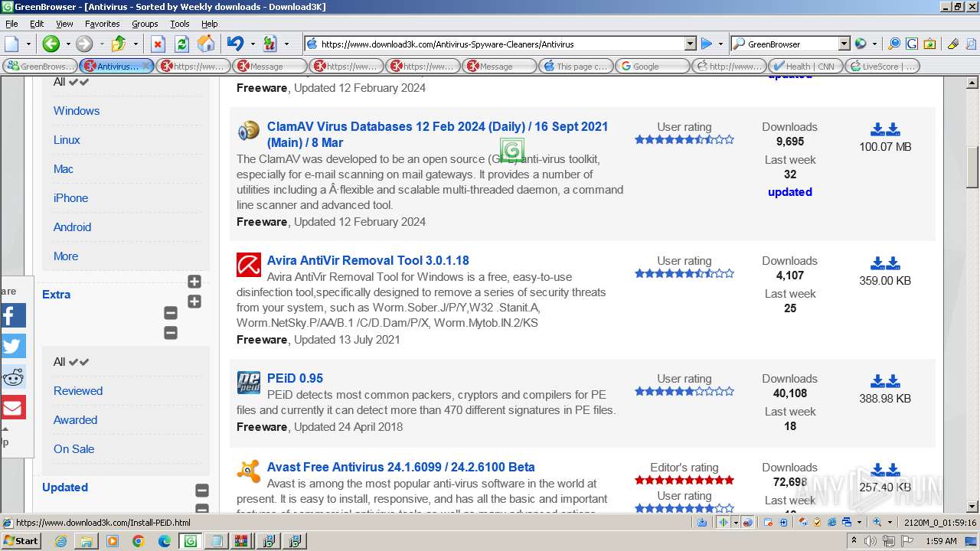Click the Go play arrow next to address bar
Screen dimensions: 980x551
[707, 44]
